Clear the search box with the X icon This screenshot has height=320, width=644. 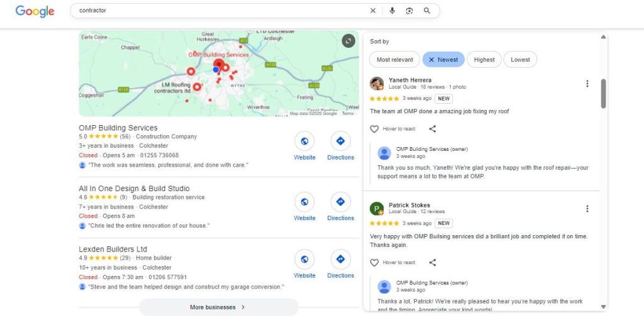point(372,11)
